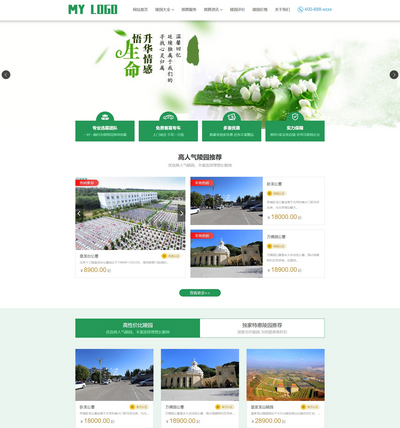Image resolution: width=400 pixels, height=428 pixels.
Task: Open the 殡葬服务 nav item
Action: pyautogui.click(x=189, y=10)
